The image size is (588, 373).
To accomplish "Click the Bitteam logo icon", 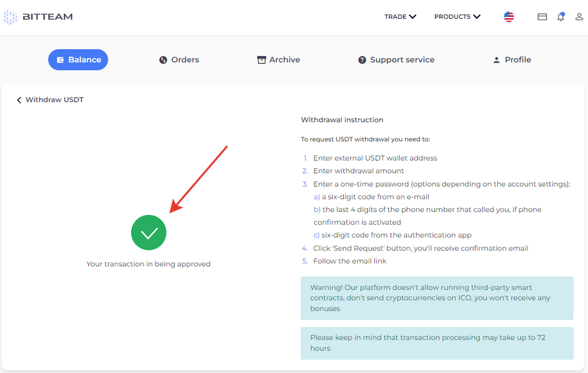I will click(x=11, y=17).
